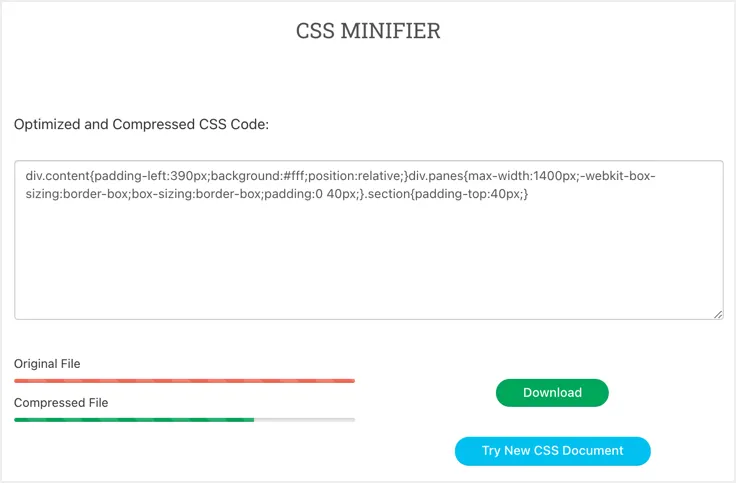Select the CSS MINIFIER heading
Viewport: 736px width, 483px height.
[368, 31]
